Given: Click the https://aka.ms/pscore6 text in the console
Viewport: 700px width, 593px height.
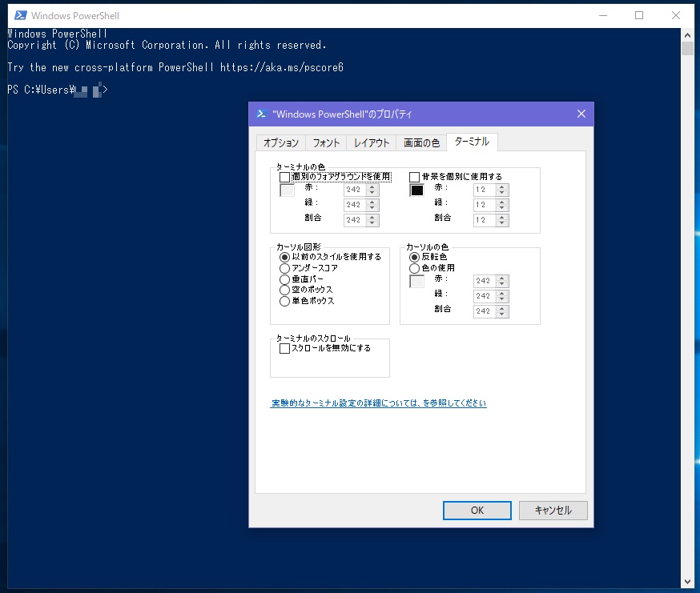Looking at the screenshot, I should (282, 67).
